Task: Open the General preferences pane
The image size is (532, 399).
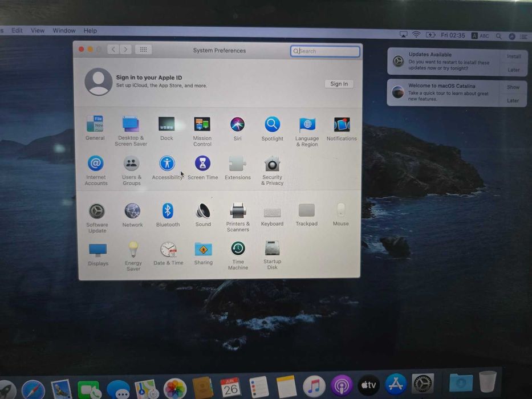Action: click(95, 128)
